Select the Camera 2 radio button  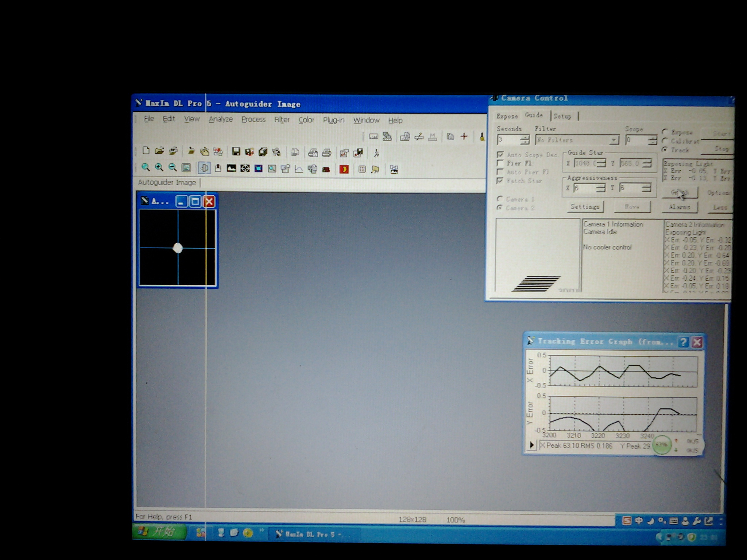pyautogui.click(x=499, y=207)
